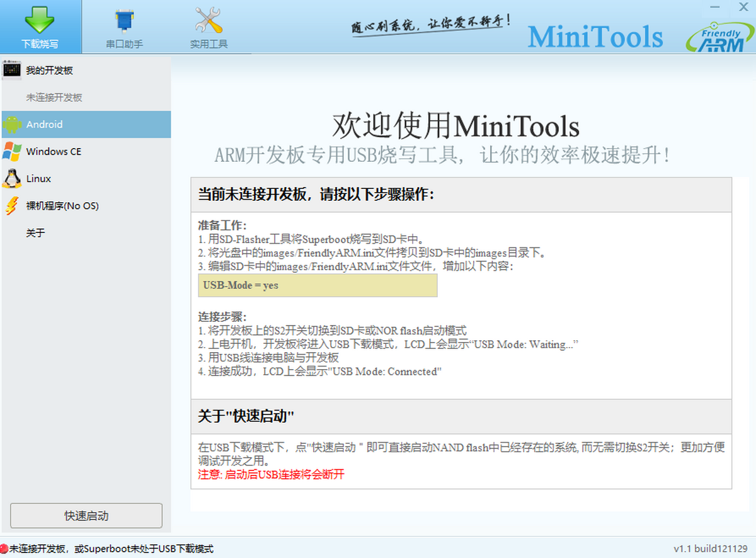The image size is (756, 558).
Task: Click the blue serial port connector icon
Action: pos(123,21)
